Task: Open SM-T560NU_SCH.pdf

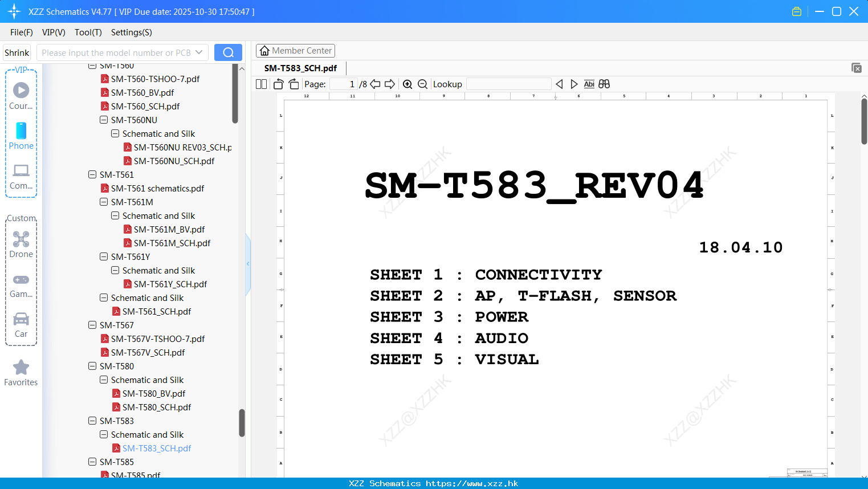Action: [x=174, y=161]
